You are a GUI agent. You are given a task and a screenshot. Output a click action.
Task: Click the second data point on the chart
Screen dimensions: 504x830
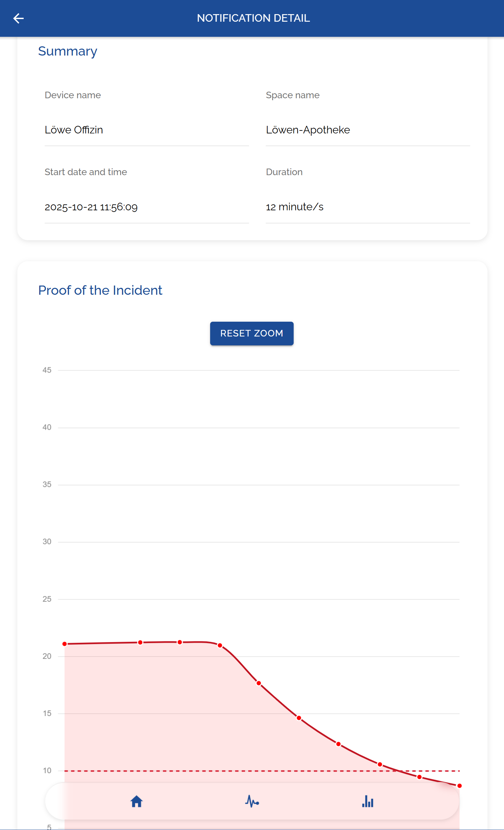pos(141,643)
